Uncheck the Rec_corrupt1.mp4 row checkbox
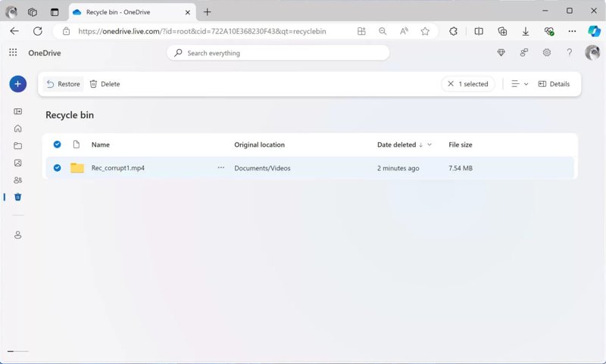This screenshot has width=606, height=364. [58, 168]
